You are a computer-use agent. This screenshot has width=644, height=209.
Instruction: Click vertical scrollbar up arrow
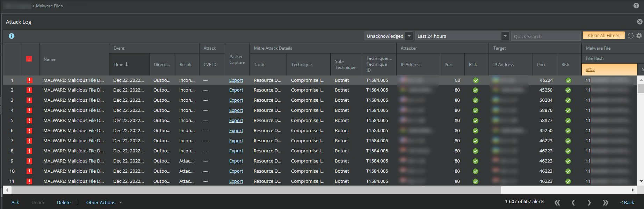coord(641,80)
